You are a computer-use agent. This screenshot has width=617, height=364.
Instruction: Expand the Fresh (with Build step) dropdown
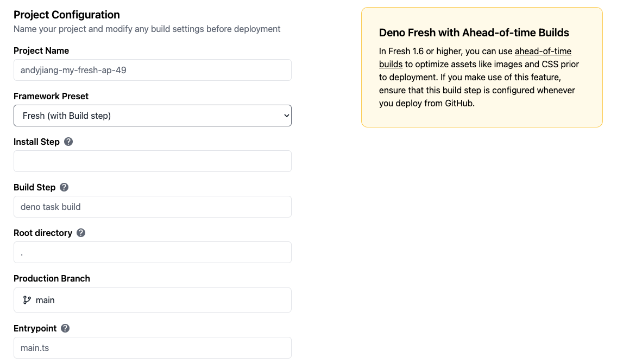152,116
